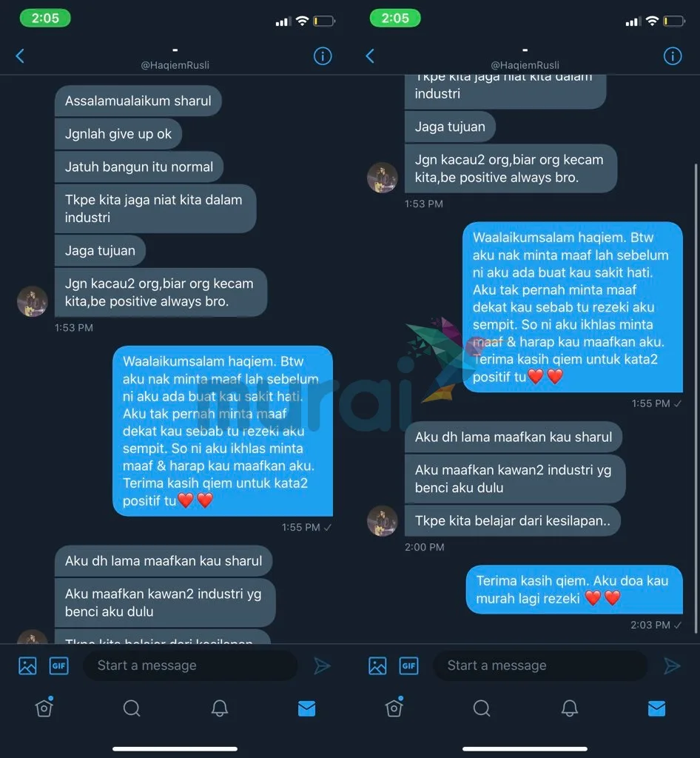
Task: Open Search tab in left screen
Action: (x=132, y=708)
